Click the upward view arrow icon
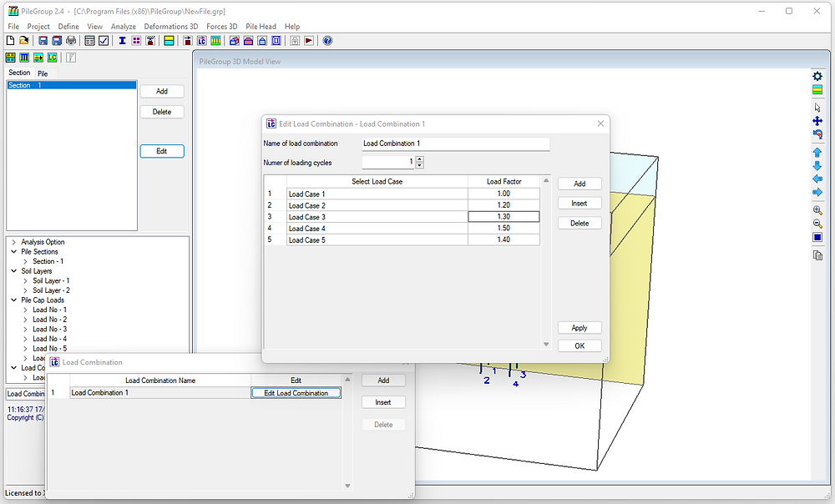Viewport: 835px width, 504px height. click(x=817, y=151)
